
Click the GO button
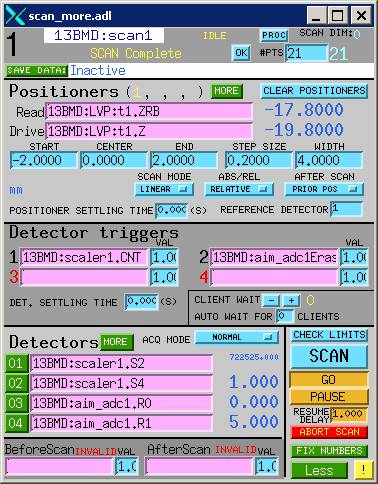[x=329, y=380]
